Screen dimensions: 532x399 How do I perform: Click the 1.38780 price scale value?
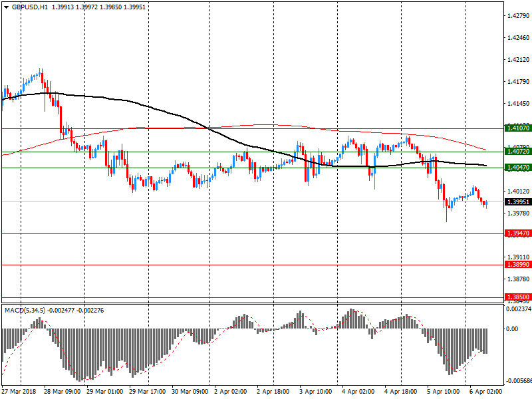[519, 279]
